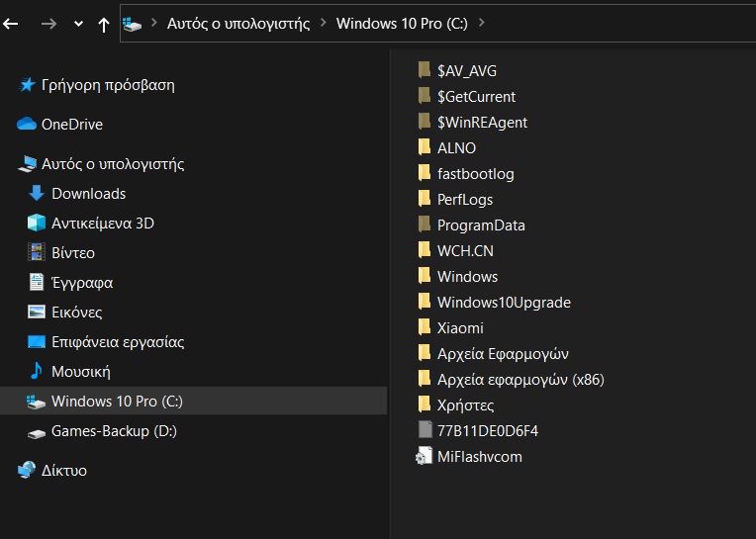Image resolution: width=756 pixels, height=539 pixels.
Task: Click the Up one level arrow
Action: point(104,24)
